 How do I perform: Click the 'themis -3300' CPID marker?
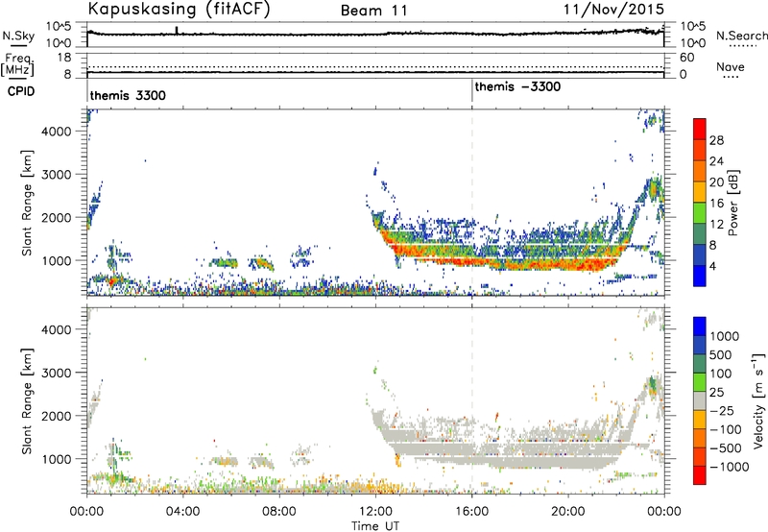coord(517,86)
